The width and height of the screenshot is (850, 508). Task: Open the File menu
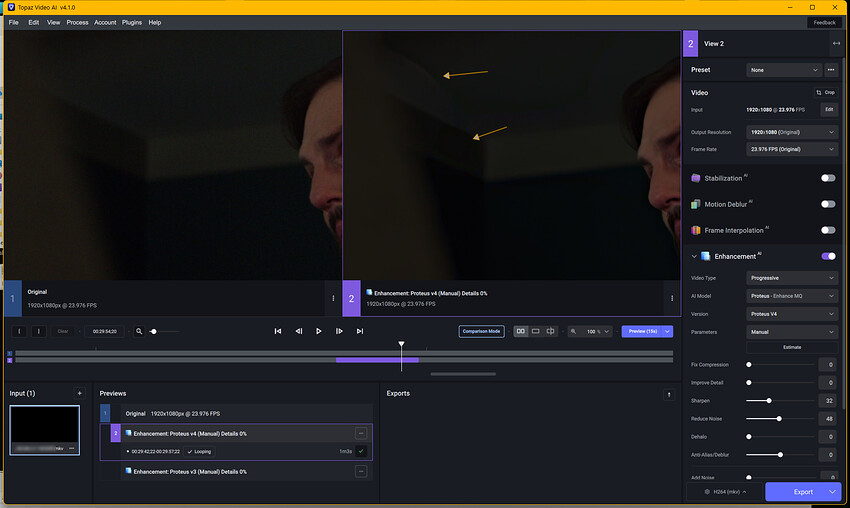[x=14, y=22]
